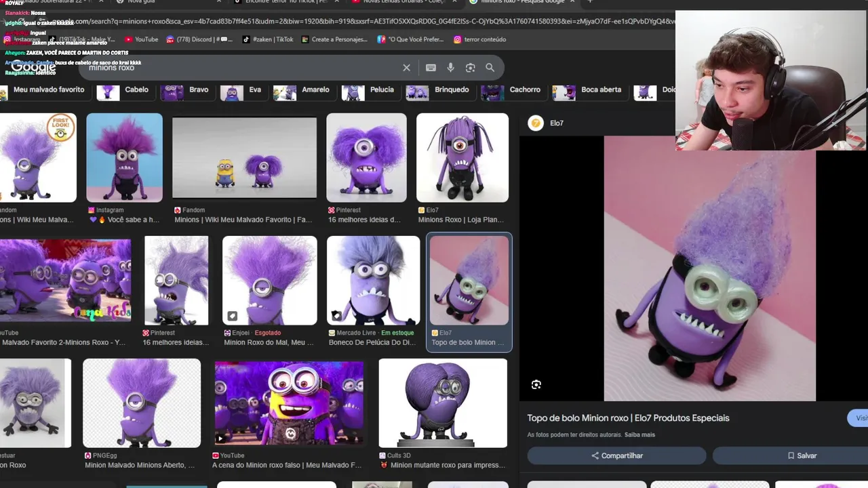The image size is (868, 488).
Task: Open 'Minions Roxo | Loja Plan...' Elo7 thumbnail
Action: tap(462, 157)
